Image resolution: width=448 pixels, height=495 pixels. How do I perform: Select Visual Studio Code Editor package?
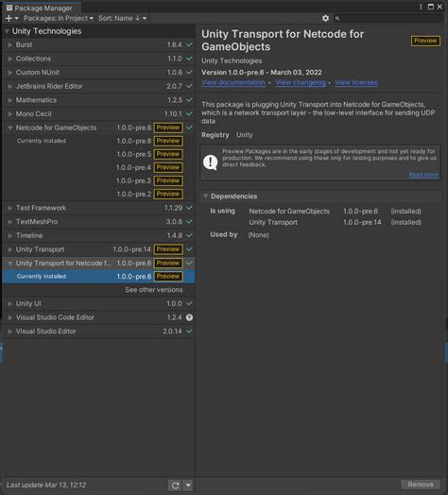coord(98,317)
